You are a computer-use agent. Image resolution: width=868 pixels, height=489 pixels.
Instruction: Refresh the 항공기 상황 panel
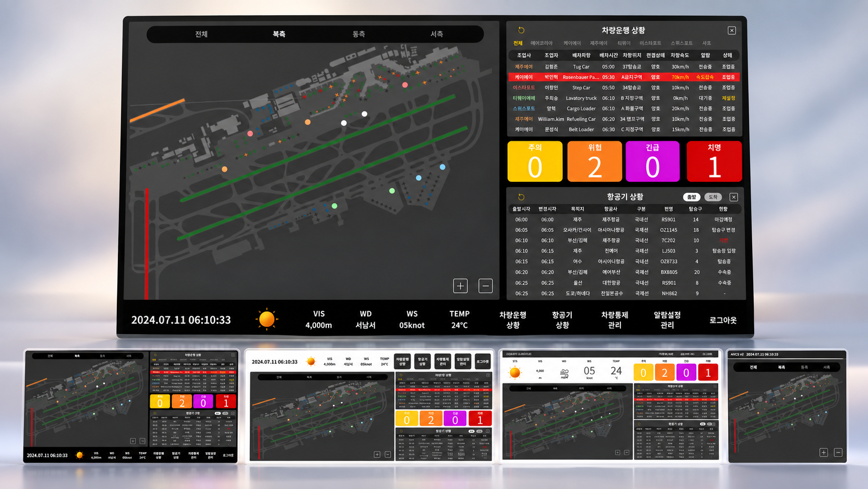click(521, 197)
